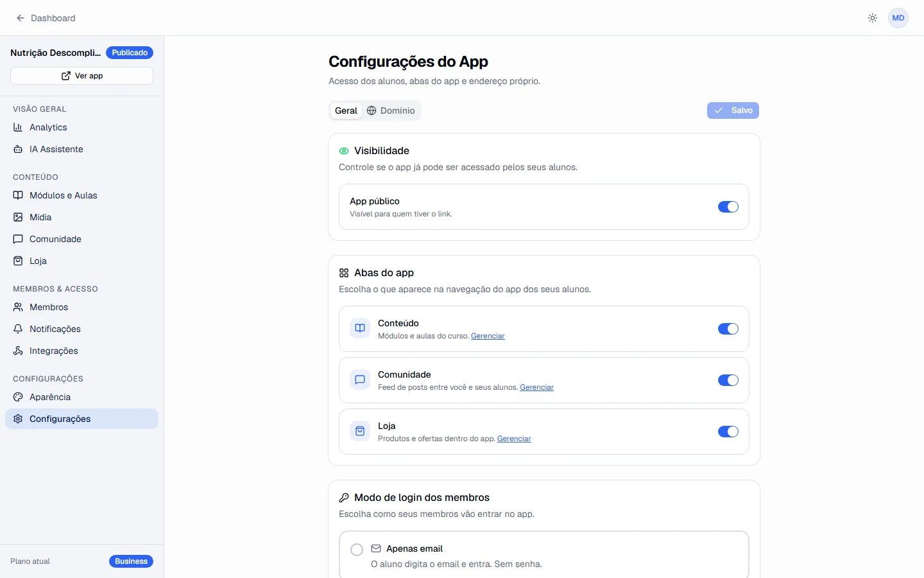Click the login mode key icon
This screenshot has width=924, height=578.
tap(344, 498)
